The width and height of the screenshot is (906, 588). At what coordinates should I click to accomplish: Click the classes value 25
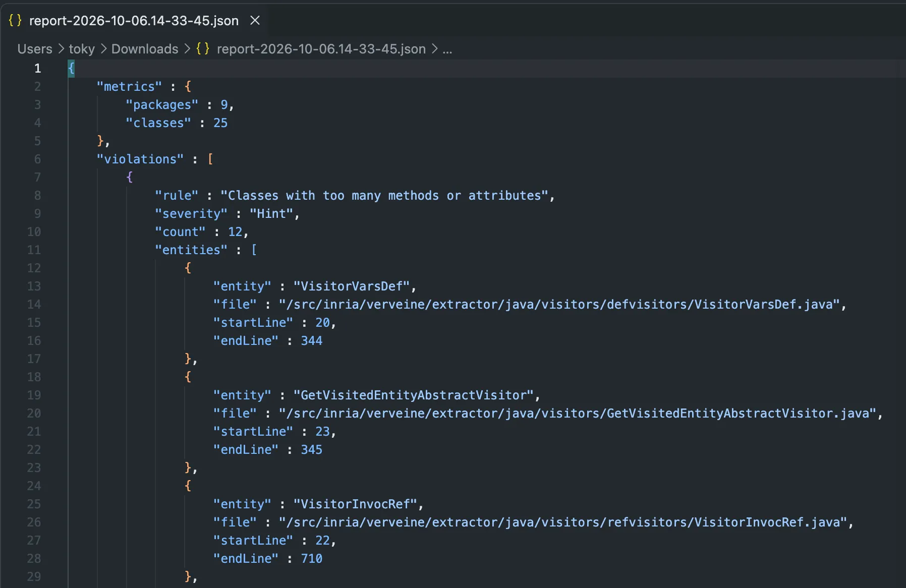point(220,123)
